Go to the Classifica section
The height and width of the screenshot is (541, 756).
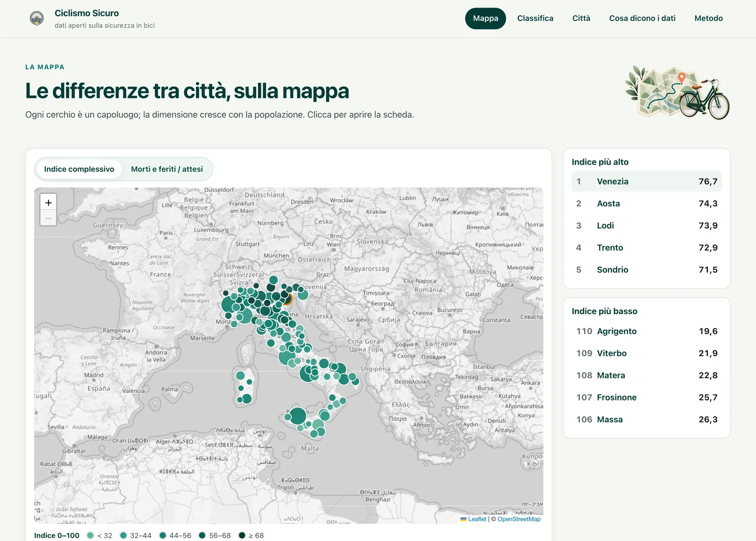535,18
